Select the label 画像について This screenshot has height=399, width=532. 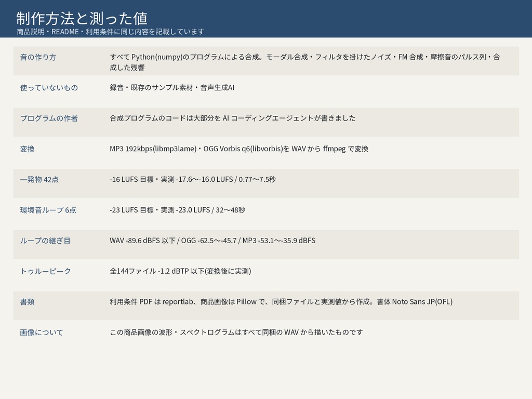pos(42,332)
